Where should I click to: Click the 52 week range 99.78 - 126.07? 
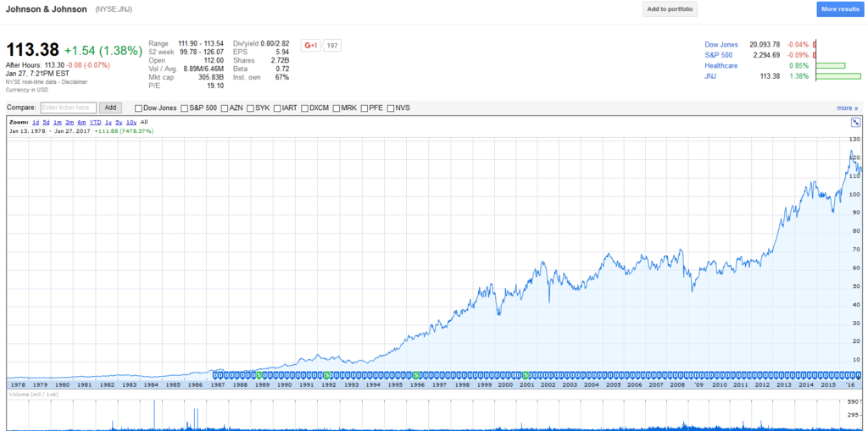coord(201,52)
